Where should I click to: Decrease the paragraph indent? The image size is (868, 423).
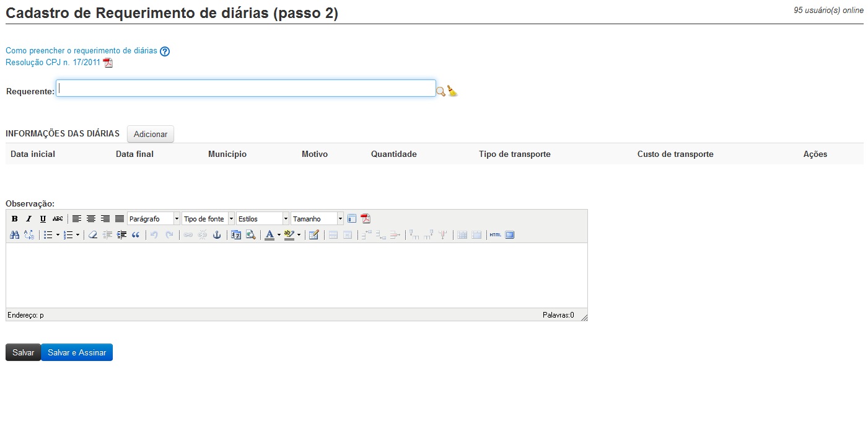click(x=107, y=235)
